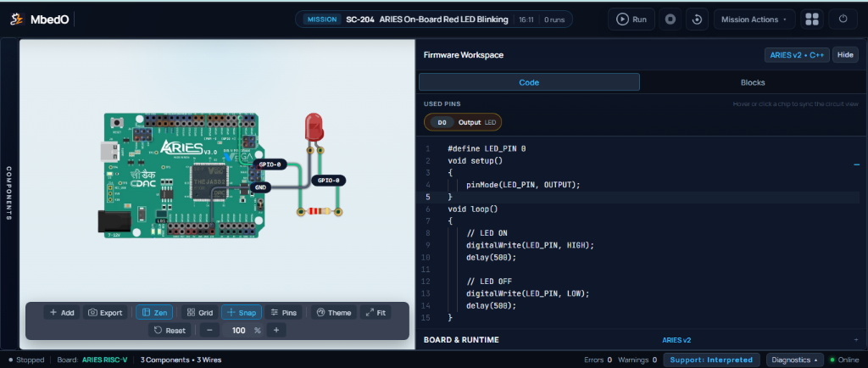
Task: Switch to the Blocks tab
Action: click(753, 82)
